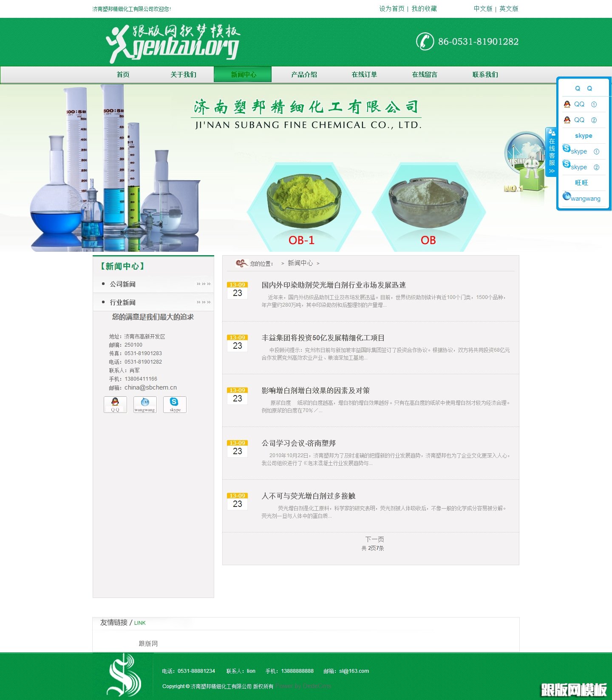The image size is (612, 700).
Task: Click the 13-09 23 date badge of first article
Action: click(x=237, y=290)
